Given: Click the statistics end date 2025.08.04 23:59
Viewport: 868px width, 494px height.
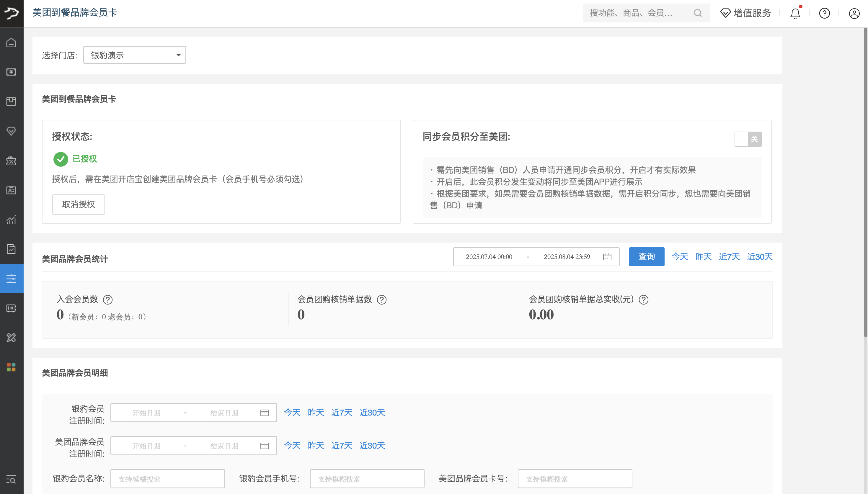Looking at the screenshot, I should 567,257.
